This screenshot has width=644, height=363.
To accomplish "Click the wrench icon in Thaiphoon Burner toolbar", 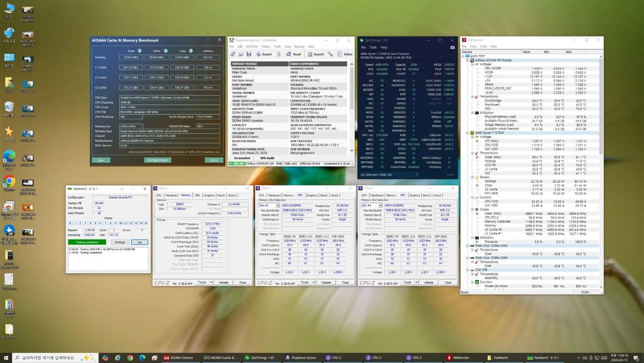I will (330, 54).
